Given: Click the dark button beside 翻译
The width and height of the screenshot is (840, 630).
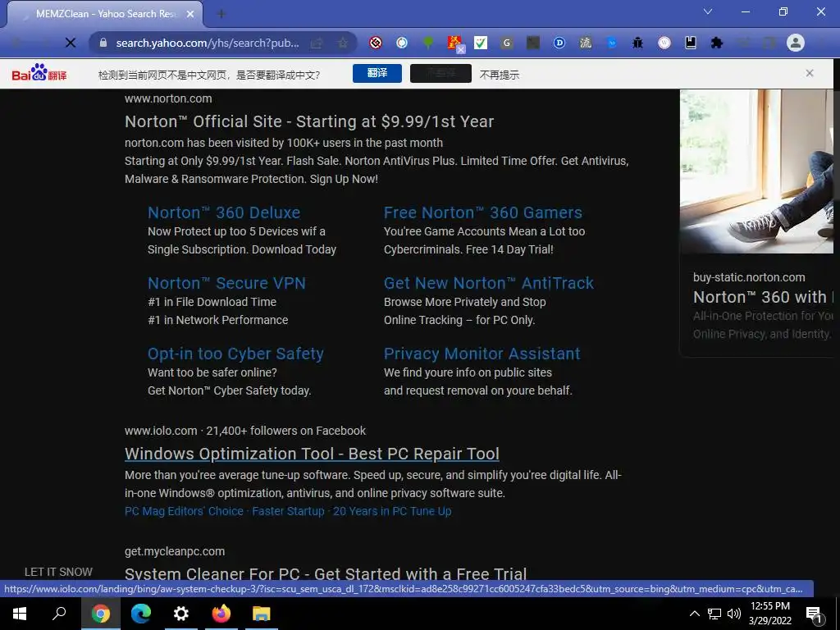Looking at the screenshot, I should tap(441, 73).
